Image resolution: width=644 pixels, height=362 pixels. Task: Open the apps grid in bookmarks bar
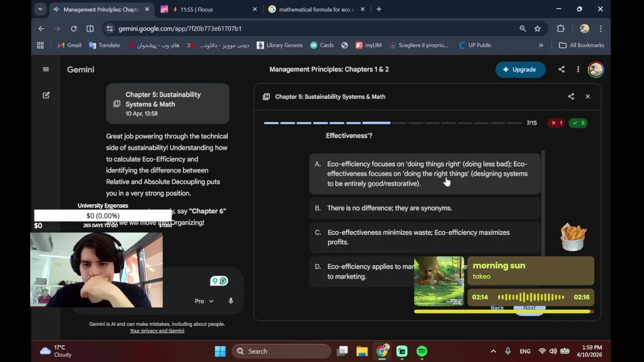point(40,45)
